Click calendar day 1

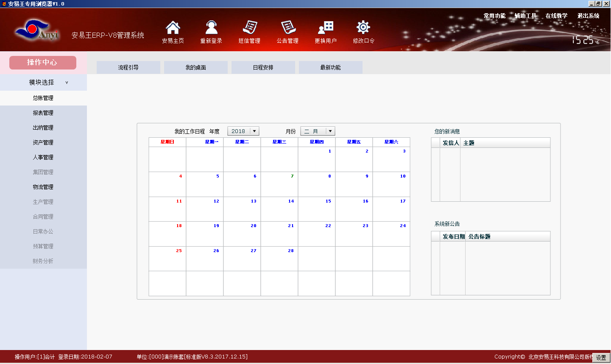point(317,159)
